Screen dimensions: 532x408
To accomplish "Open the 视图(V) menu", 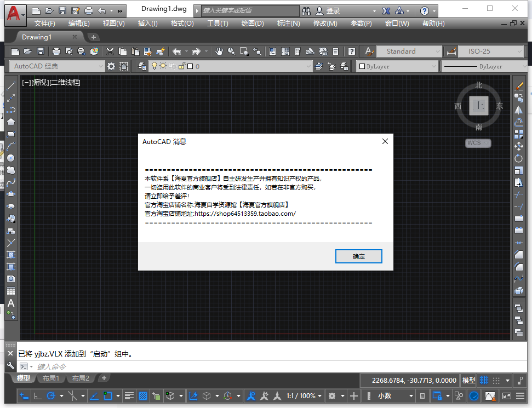I will [x=113, y=24].
